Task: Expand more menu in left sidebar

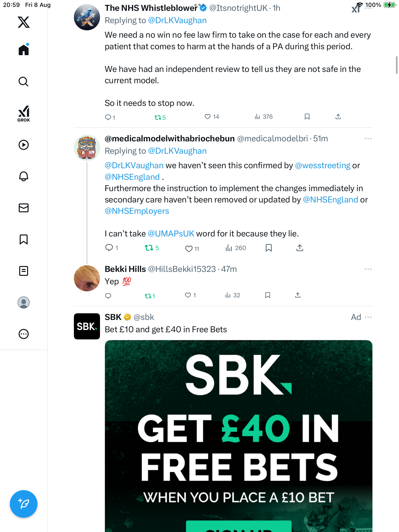Action: click(24, 334)
